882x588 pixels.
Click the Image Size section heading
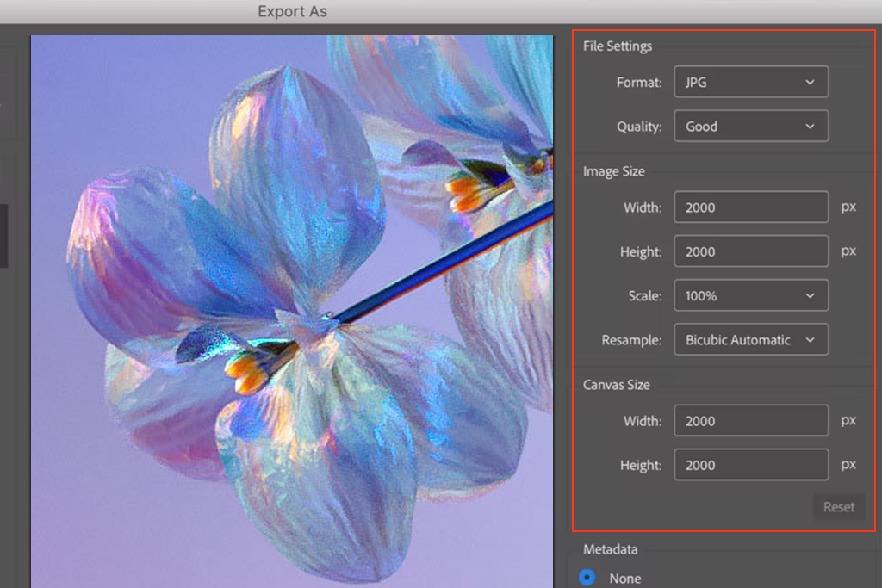tap(613, 171)
